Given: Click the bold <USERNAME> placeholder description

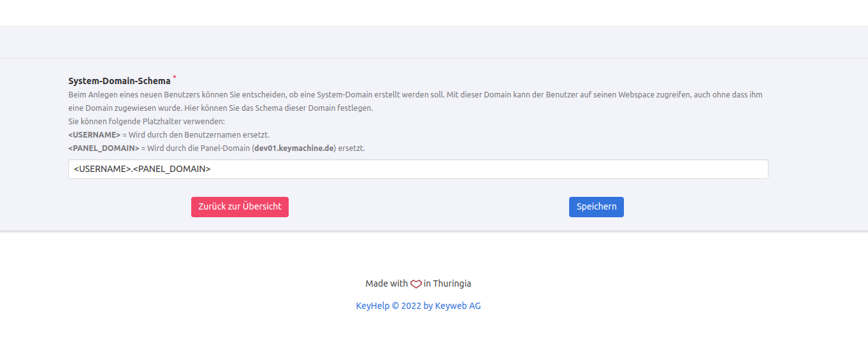Looking at the screenshot, I should pyautogui.click(x=94, y=135).
